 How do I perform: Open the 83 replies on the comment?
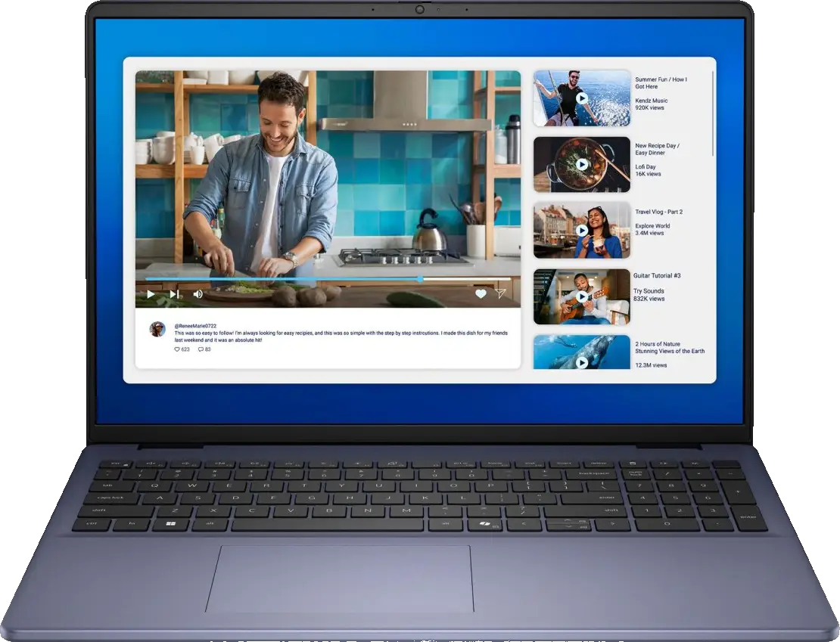coord(201,349)
